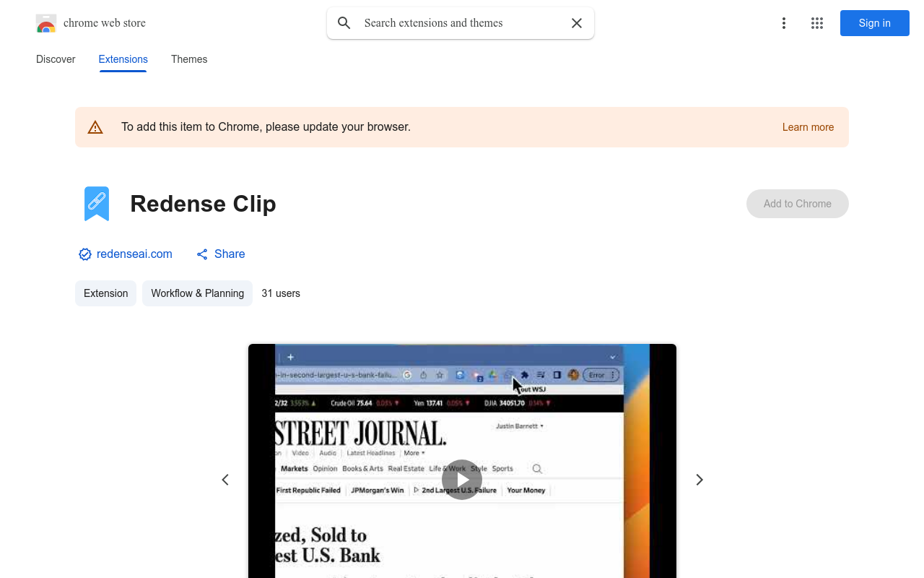
Task: Click the share icon
Action: click(x=202, y=254)
